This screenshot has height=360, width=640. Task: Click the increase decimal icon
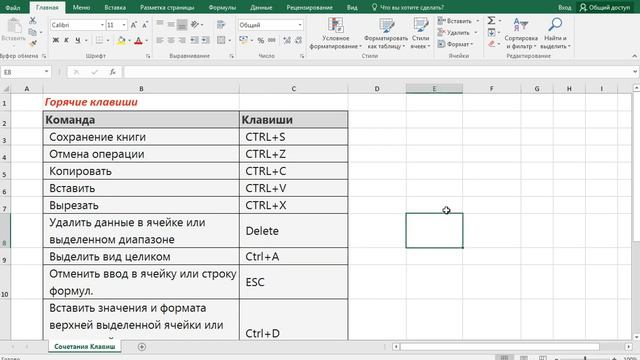click(287, 40)
